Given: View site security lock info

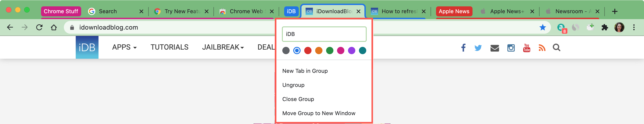Looking at the screenshot, I should click(x=72, y=28).
